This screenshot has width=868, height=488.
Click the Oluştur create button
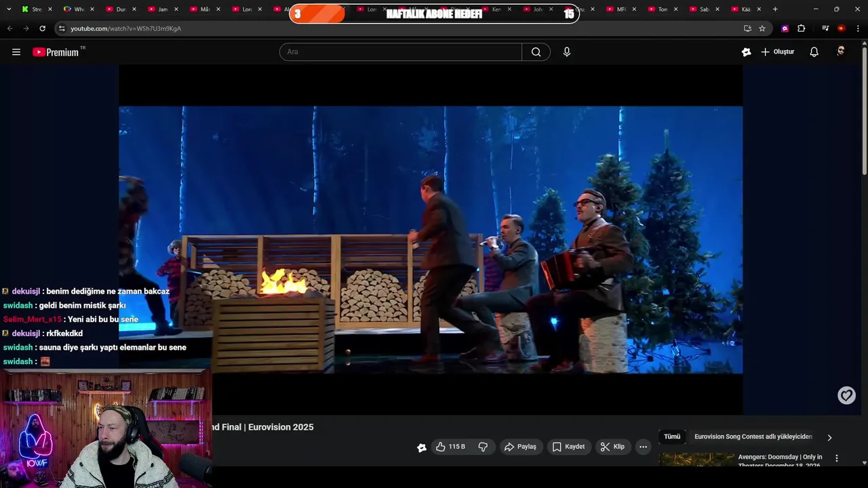point(777,52)
